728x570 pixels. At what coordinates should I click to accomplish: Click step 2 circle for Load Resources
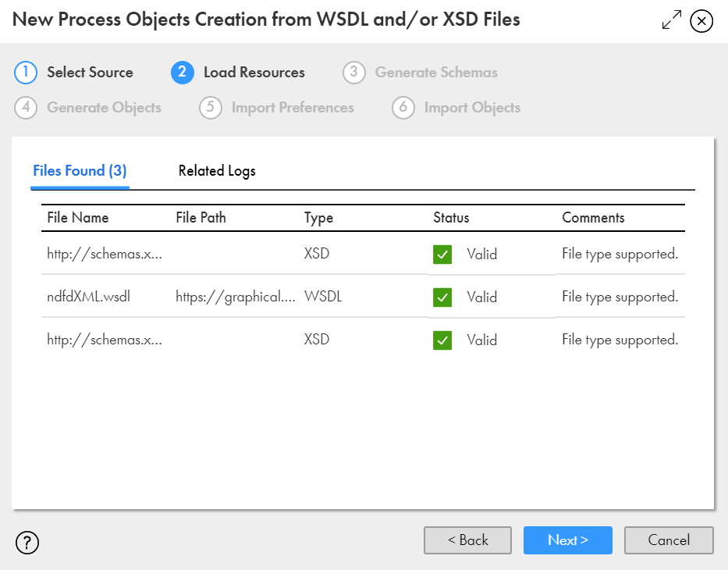point(182,73)
